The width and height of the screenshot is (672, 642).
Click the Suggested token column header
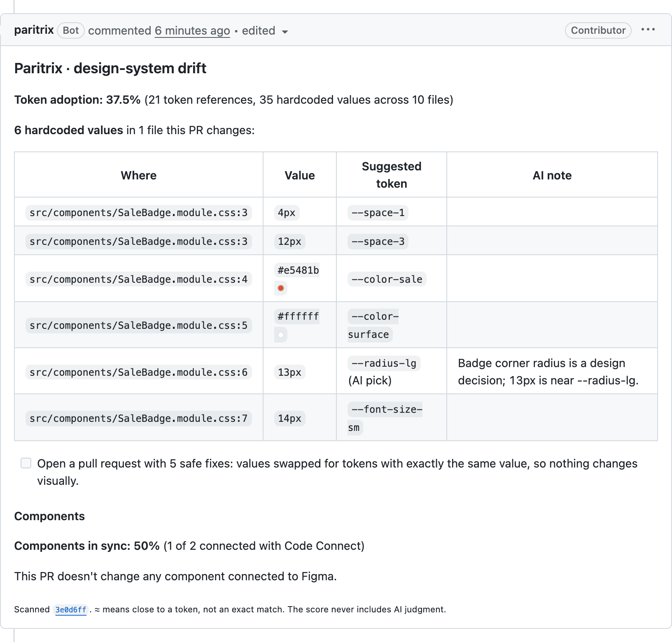[392, 175]
